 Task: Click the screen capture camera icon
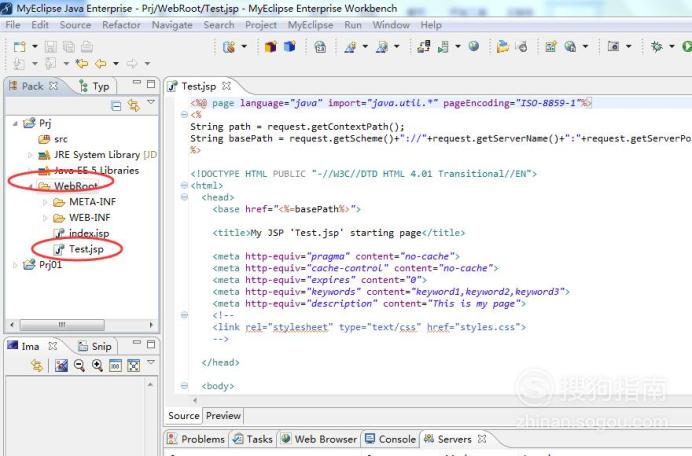pos(613,46)
